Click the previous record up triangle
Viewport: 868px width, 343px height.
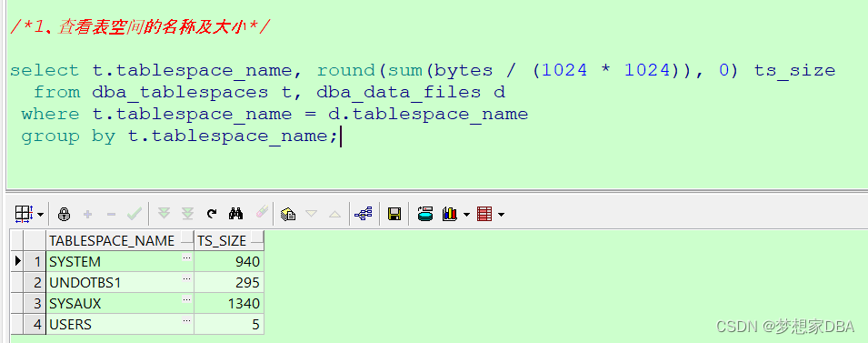[x=334, y=214]
